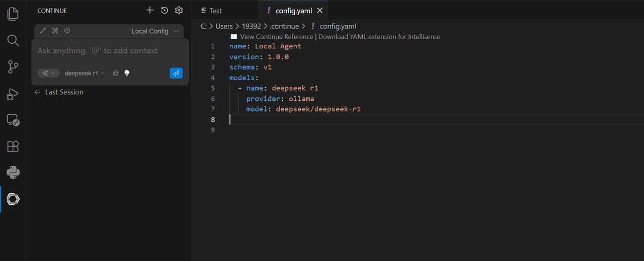Open the Python extension view
This screenshot has height=261, width=644.
(x=13, y=173)
